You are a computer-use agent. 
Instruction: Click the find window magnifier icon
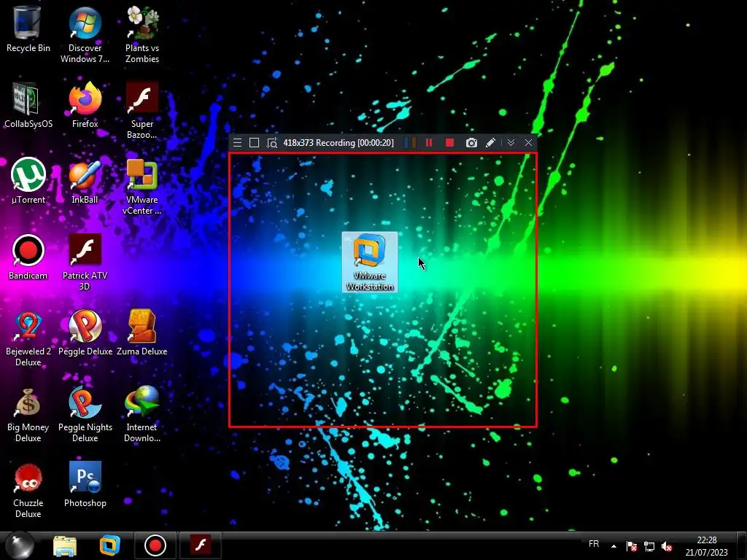click(x=271, y=143)
